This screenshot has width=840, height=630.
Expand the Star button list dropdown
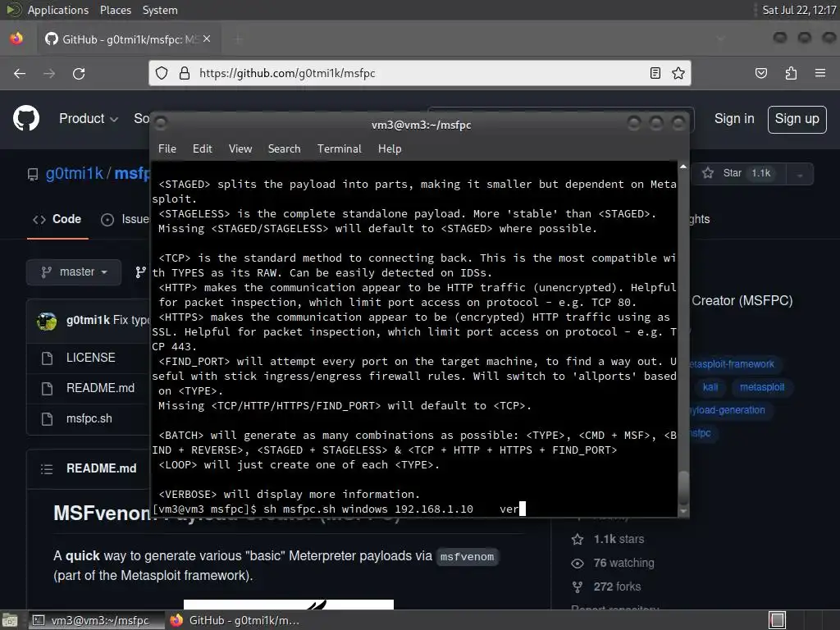point(800,174)
